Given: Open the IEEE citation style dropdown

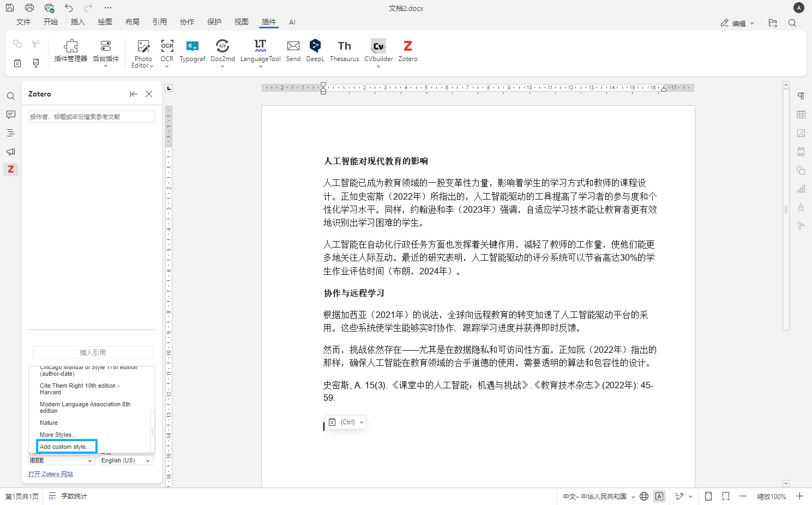Looking at the screenshot, I should [x=61, y=460].
